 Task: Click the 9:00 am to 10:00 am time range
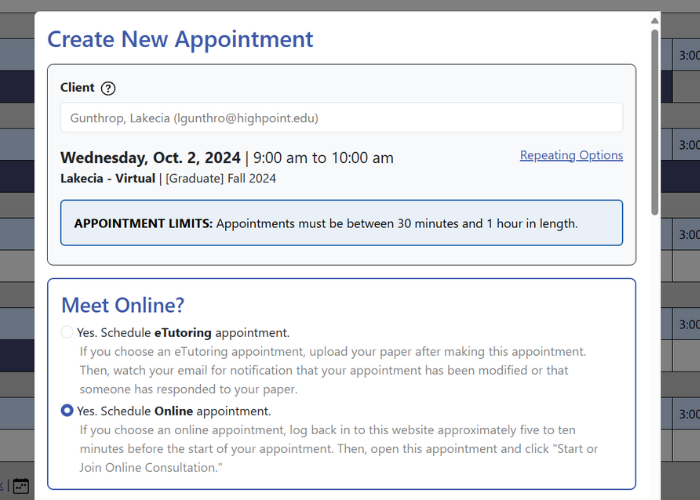coord(323,158)
